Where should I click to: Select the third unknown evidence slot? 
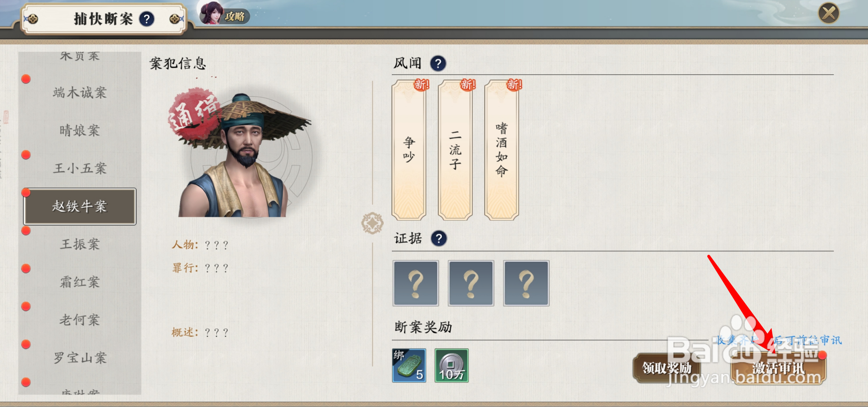[x=526, y=283]
